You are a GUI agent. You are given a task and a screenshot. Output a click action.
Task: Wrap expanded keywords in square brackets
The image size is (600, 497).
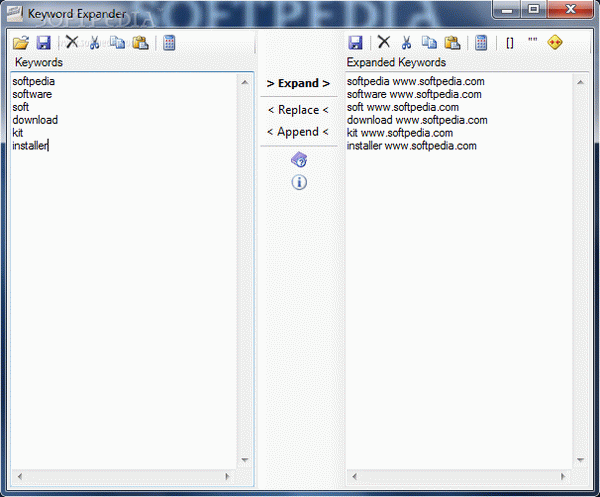pyautogui.click(x=509, y=43)
